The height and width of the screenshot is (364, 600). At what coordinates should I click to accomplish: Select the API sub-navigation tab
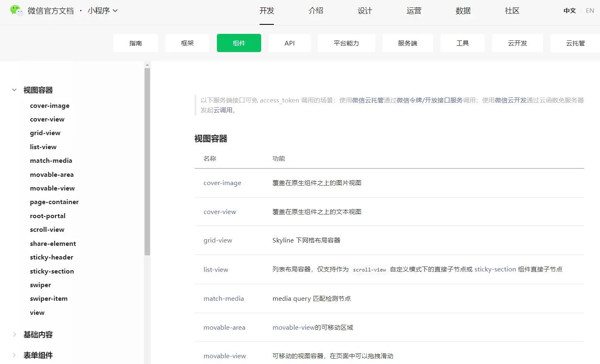[x=289, y=43]
